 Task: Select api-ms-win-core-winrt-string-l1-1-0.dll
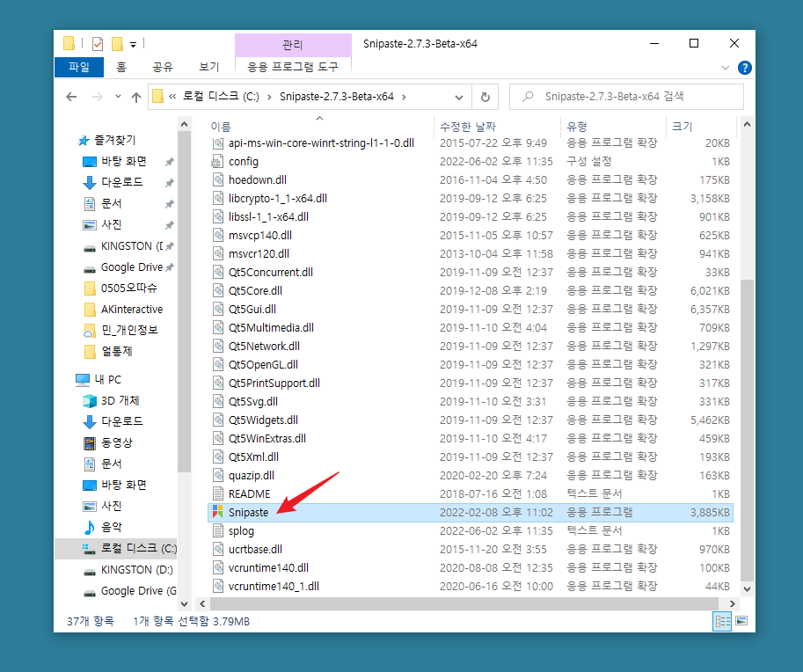tap(321, 143)
